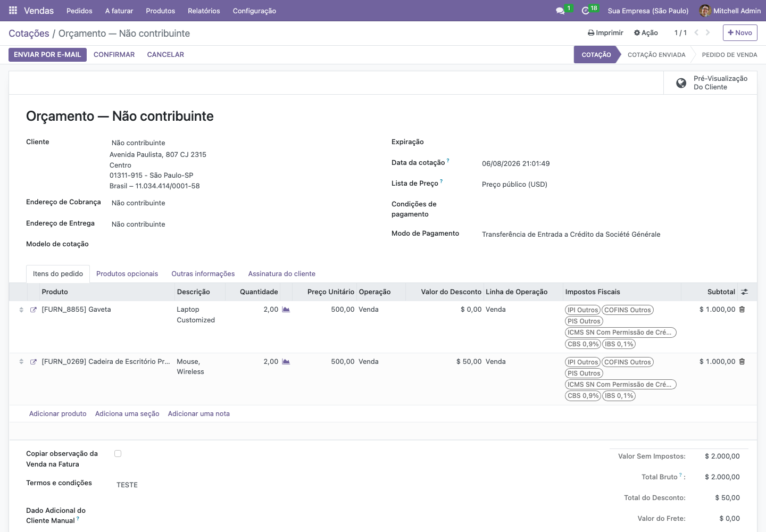Click the Adicionar produto link
This screenshot has height=532, width=766.
[x=58, y=413]
